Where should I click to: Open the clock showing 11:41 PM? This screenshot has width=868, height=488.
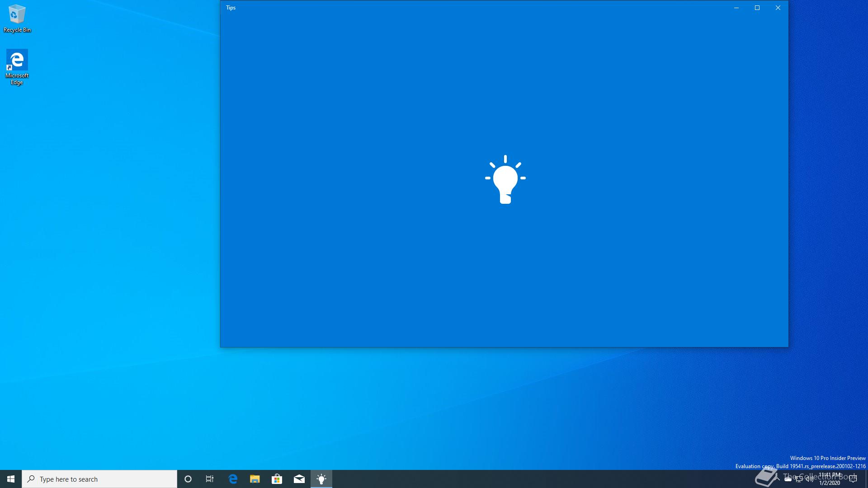pyautogui.click(x=830, y=479)
